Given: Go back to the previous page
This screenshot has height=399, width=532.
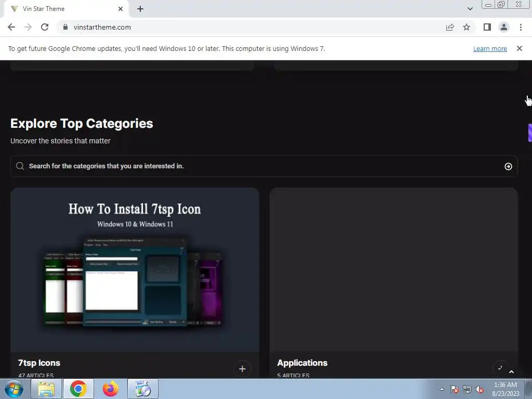Looking at the screenshot, I should pos(11,27).
